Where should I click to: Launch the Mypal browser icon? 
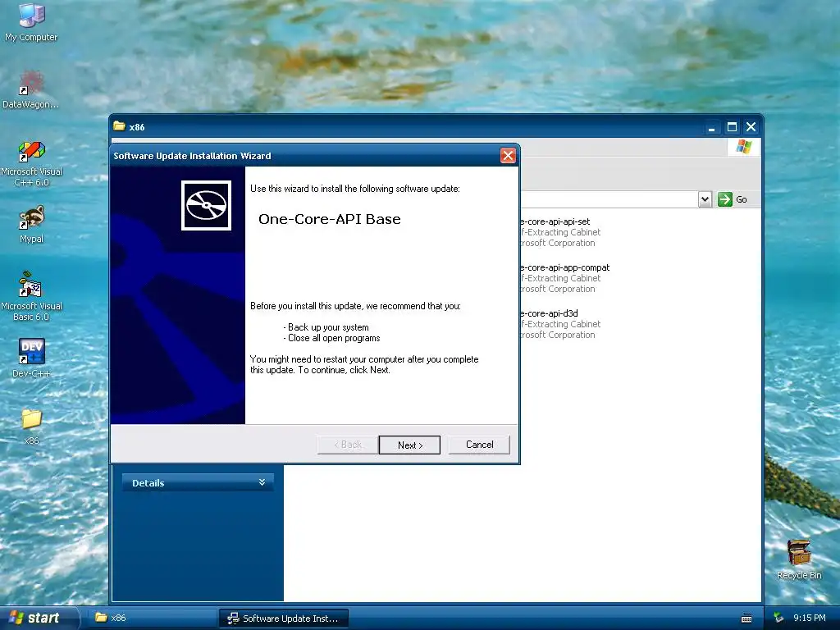[32, 225]
